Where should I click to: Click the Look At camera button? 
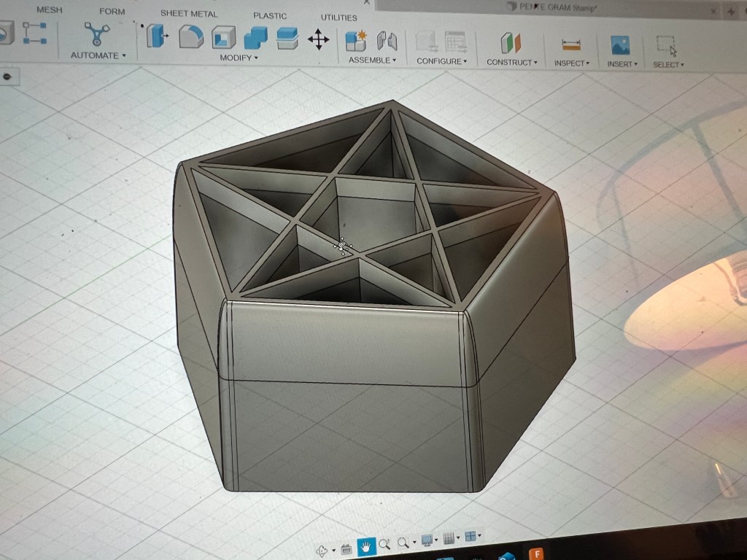pyautogui.click(x=346, y=548)
